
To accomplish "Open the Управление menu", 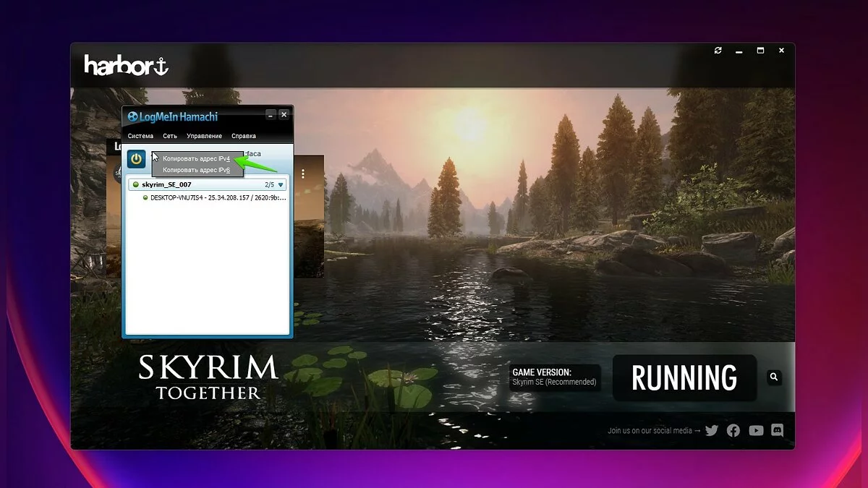I will (204, 136).
